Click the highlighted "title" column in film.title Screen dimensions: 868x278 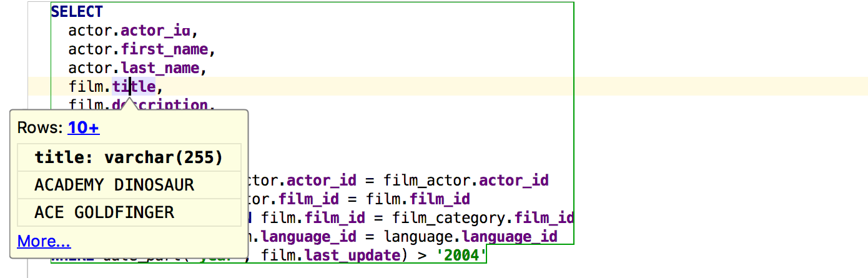[x=134, y=86]
